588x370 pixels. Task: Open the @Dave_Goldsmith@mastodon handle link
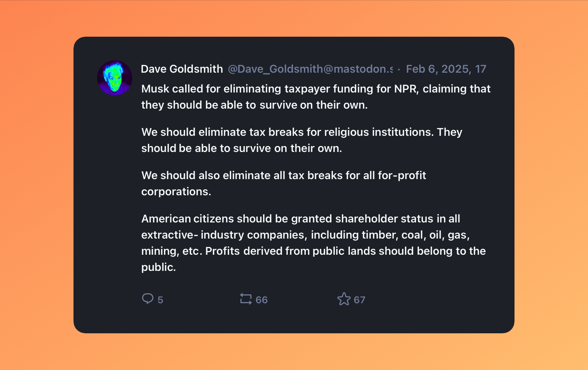(x=310, y=69)
